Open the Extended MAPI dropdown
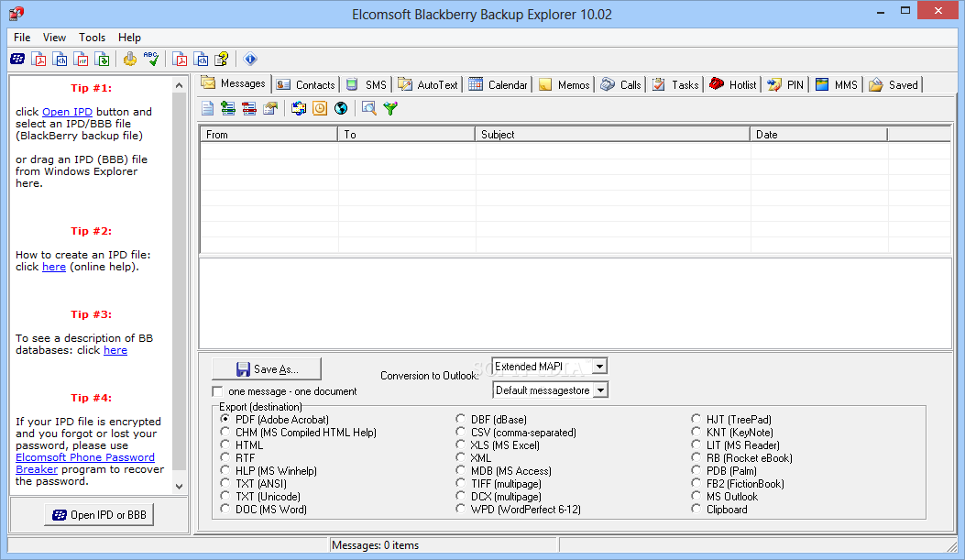This screenshot has width=965, height=560. tap(600, 367)
